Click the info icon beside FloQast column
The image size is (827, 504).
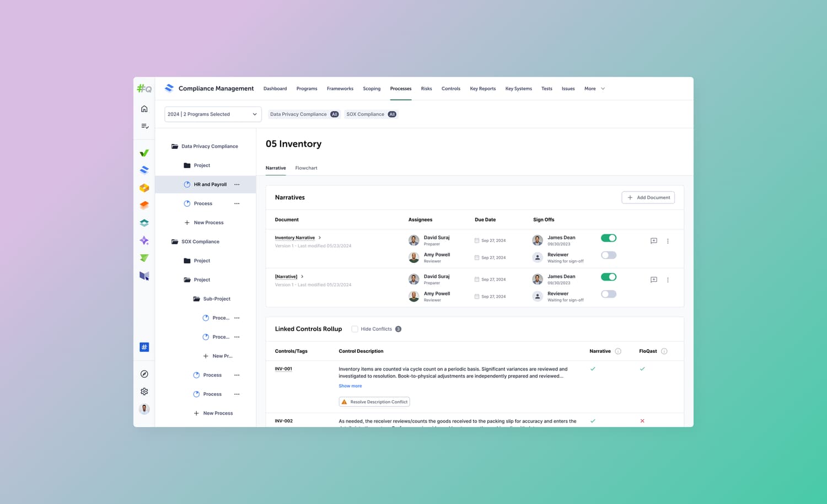coord(664,351)
